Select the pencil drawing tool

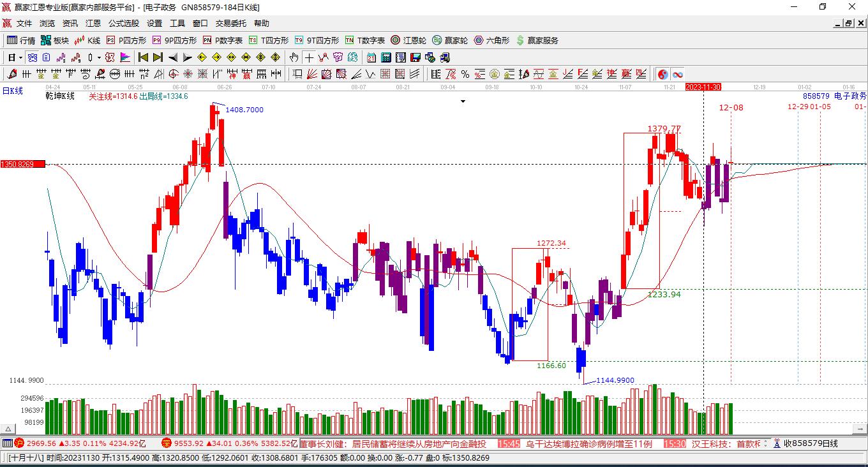click(x=12, y=74)
